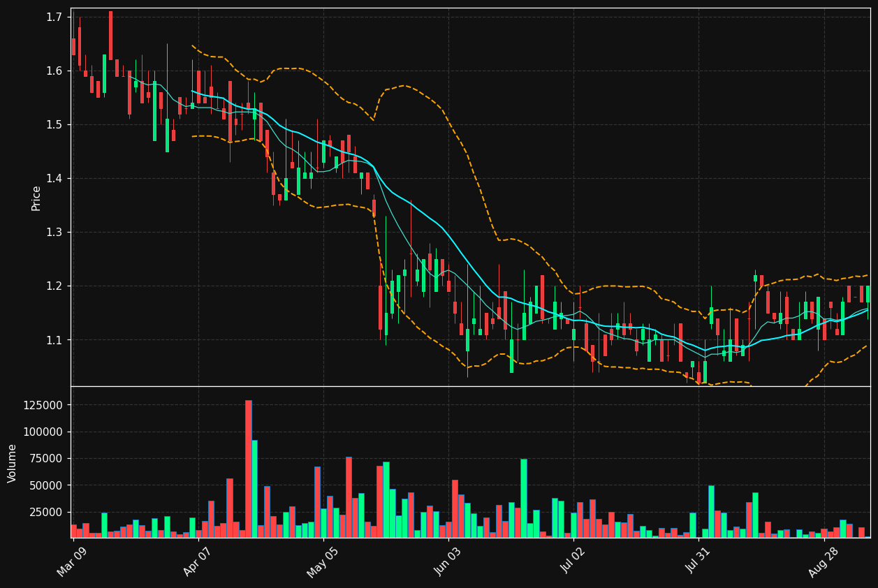The width and height of the screenshot is (878, 588).
Task: Select the 1.1 price axis label
Action: point(54,339)
